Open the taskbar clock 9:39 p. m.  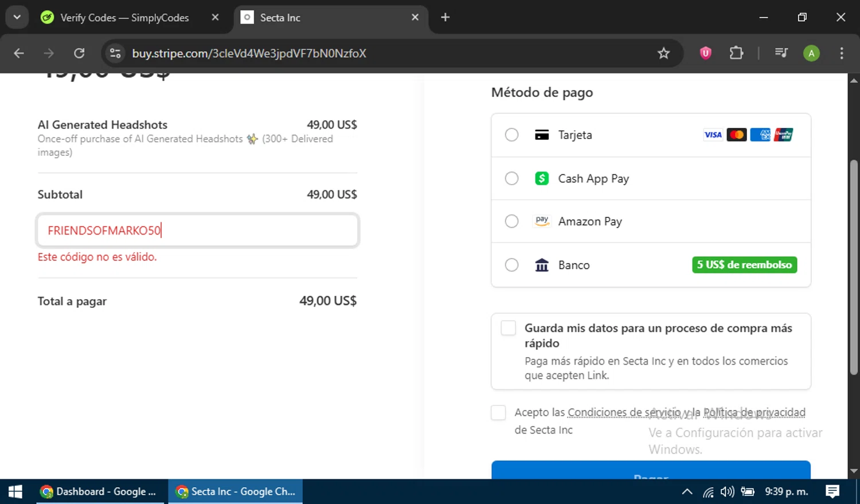[786, 491]
